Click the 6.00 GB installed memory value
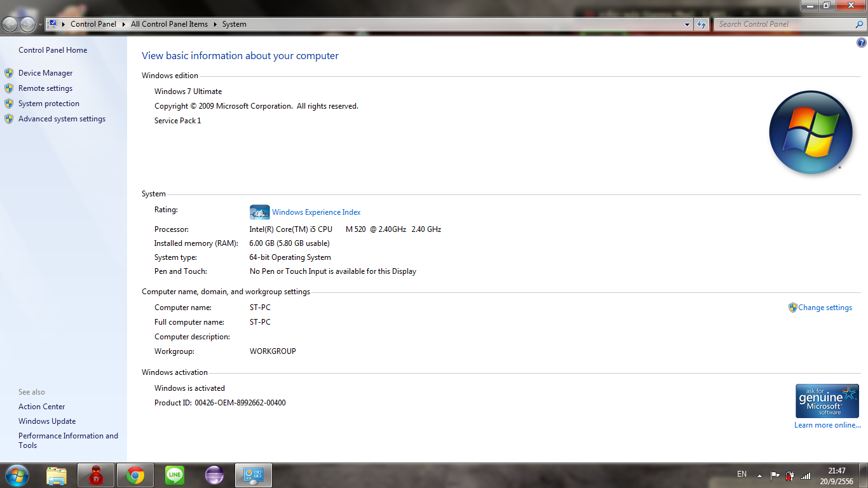This screenshot has height=488, width=868. 289,243
